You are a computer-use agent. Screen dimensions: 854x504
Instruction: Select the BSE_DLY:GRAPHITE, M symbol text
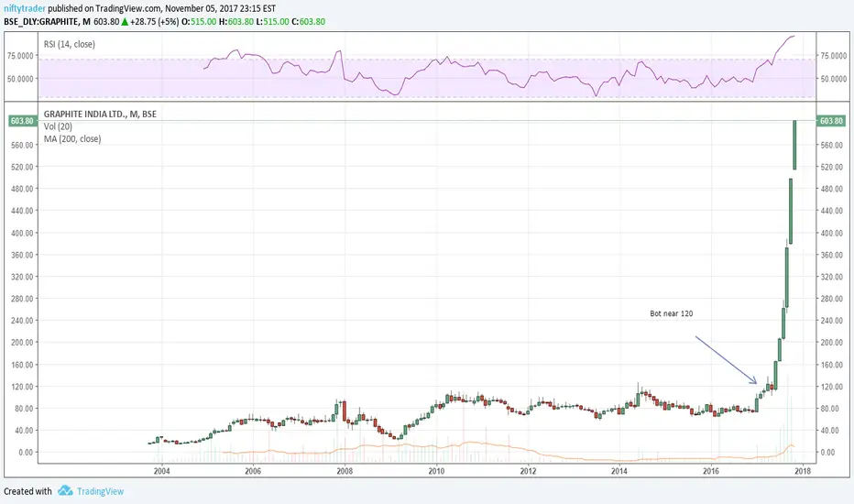pyautogui.click(x=48, y=22)
